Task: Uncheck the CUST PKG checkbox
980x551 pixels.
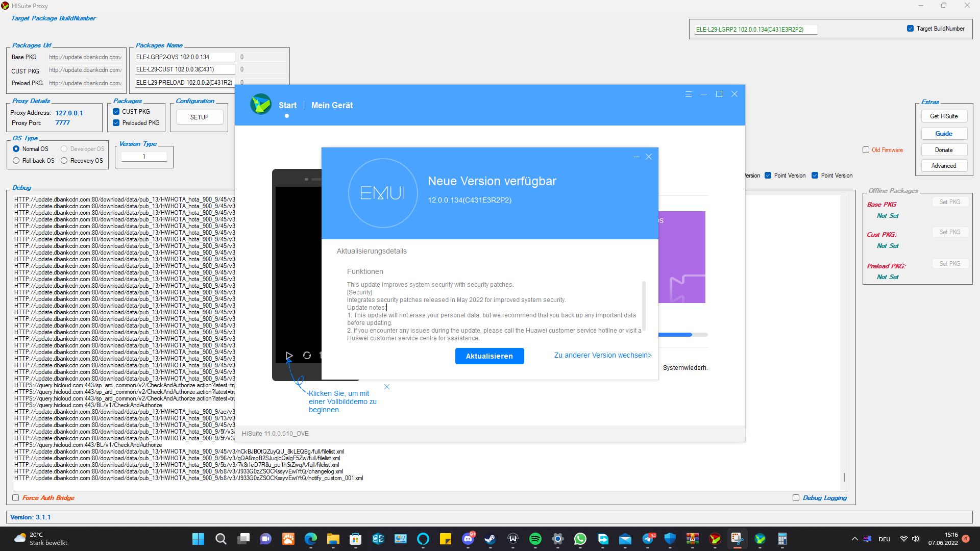Action: click(x=116, y=111)
